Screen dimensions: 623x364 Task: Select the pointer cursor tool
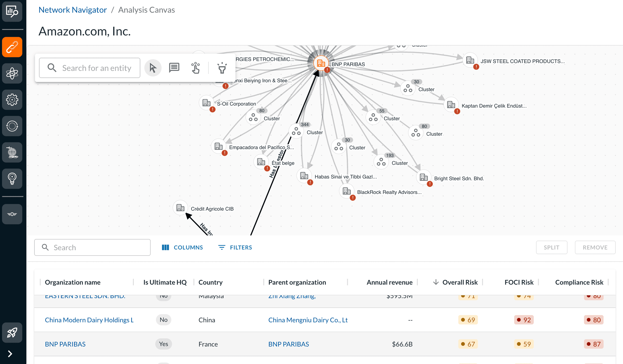coord(153,68)
